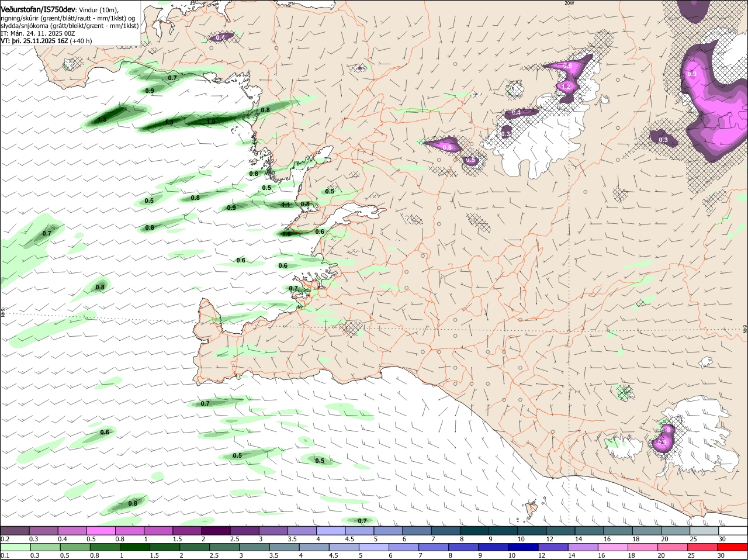Click lower legend swatch between 16 and 18

click(x=613, y=547)
